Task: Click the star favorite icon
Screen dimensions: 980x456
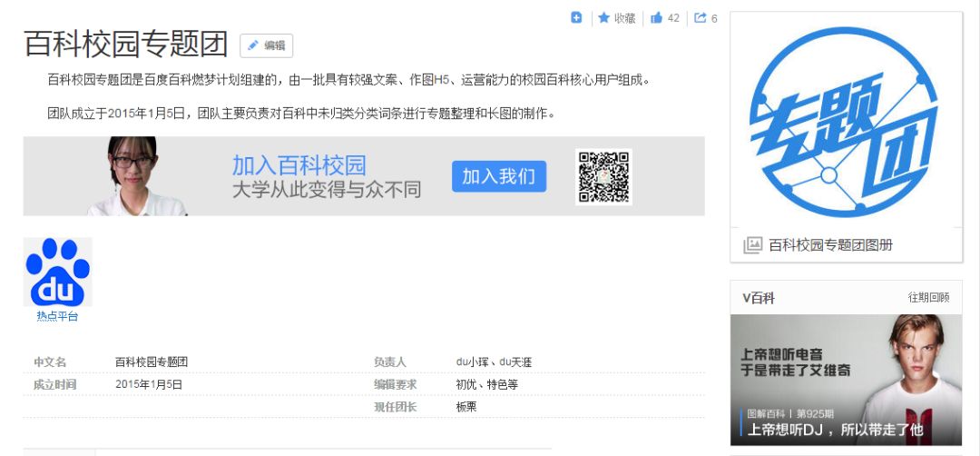Action: pos(603,17)
